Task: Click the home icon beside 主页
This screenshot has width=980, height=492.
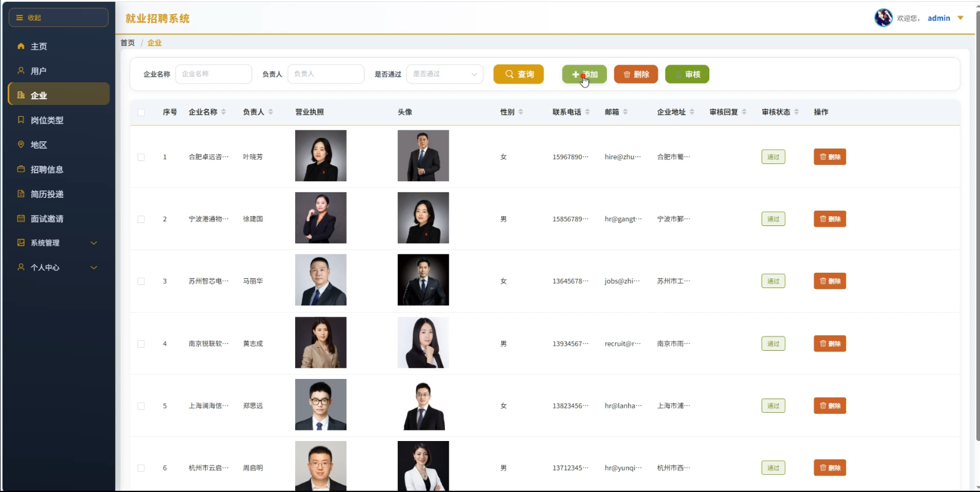Action: (x=21, y=46)
